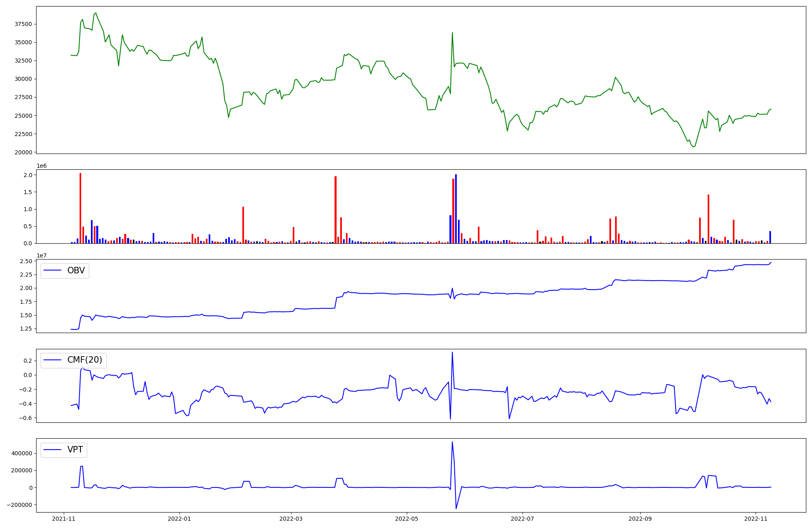
Task: Click the 20000 price axis tick label
Action: pos(23,152)
